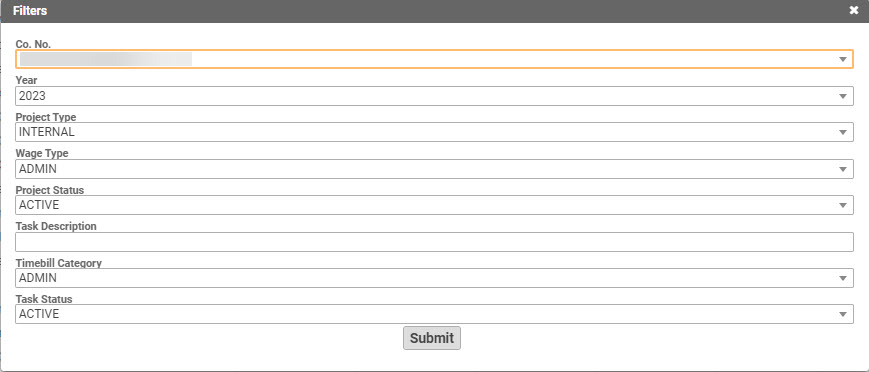The image size is (869, 372).
Task: Open the Project Status field showing ACTIVE
Action: (x=434, y=205)
